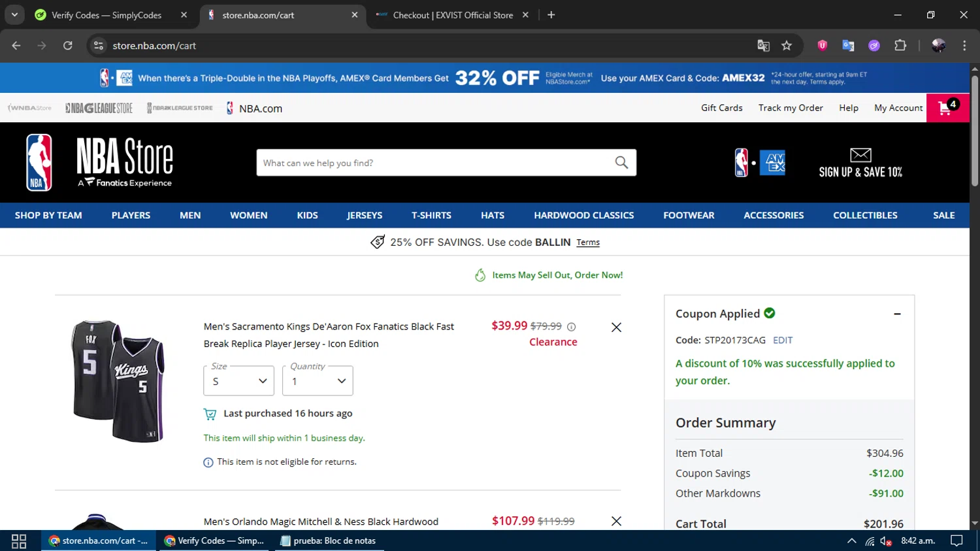Click the muted volume icon in tray
This screenshot has width=980, height=551.
(x=886, y=541)
